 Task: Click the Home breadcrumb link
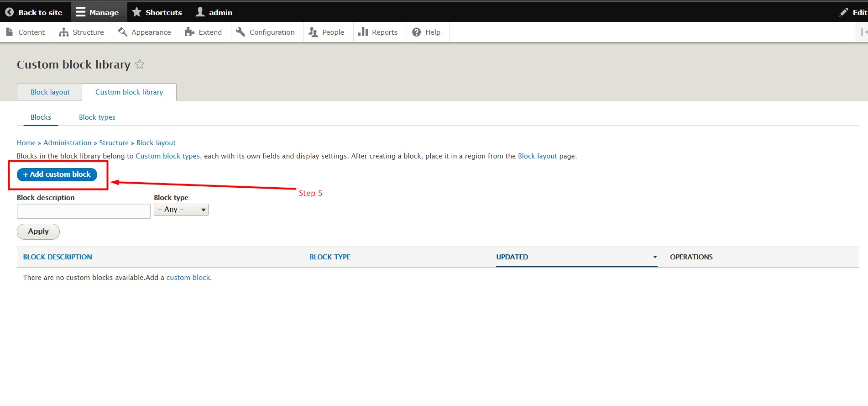point(26,143)
